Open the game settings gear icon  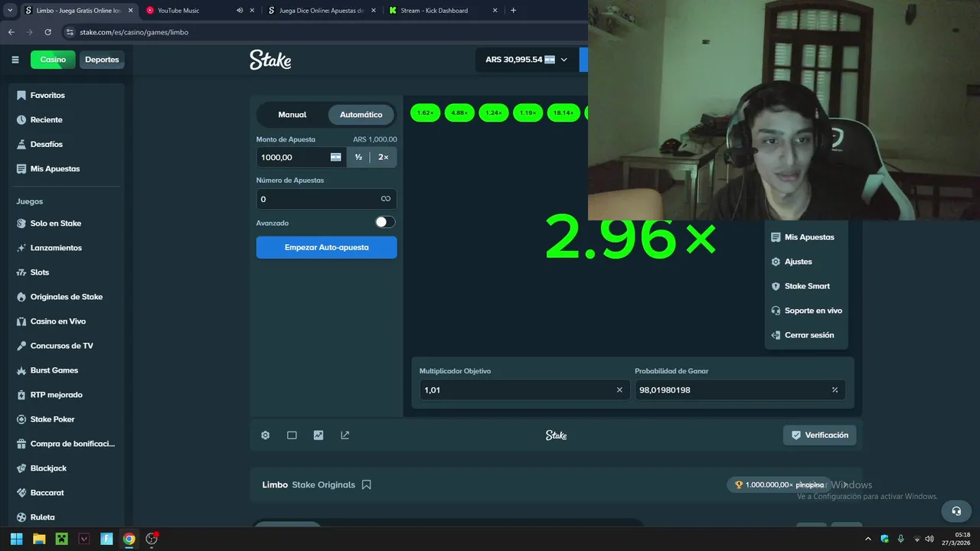[265, 435]
